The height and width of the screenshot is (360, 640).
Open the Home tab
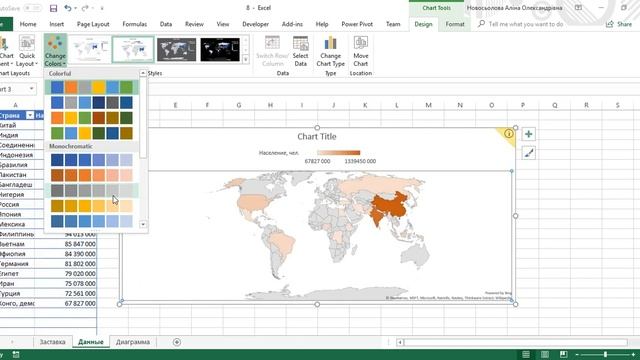(x=28, y=24)
